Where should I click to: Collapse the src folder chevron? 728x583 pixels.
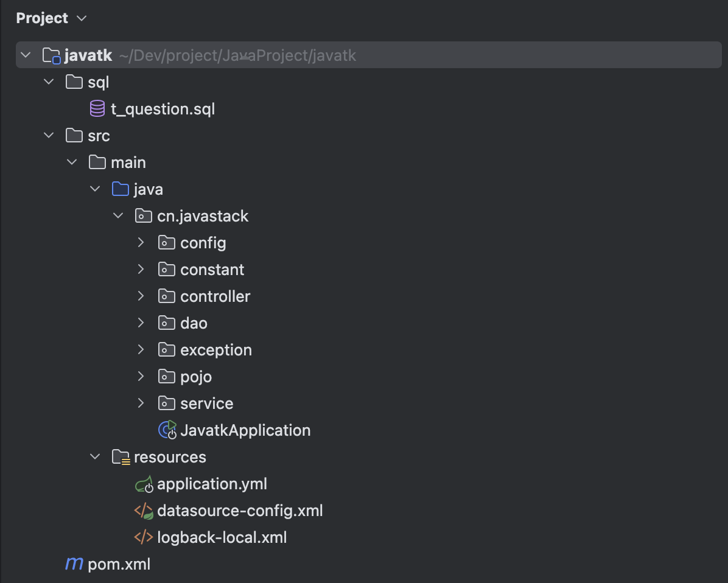pyautogui.click(x=49, y=136)
